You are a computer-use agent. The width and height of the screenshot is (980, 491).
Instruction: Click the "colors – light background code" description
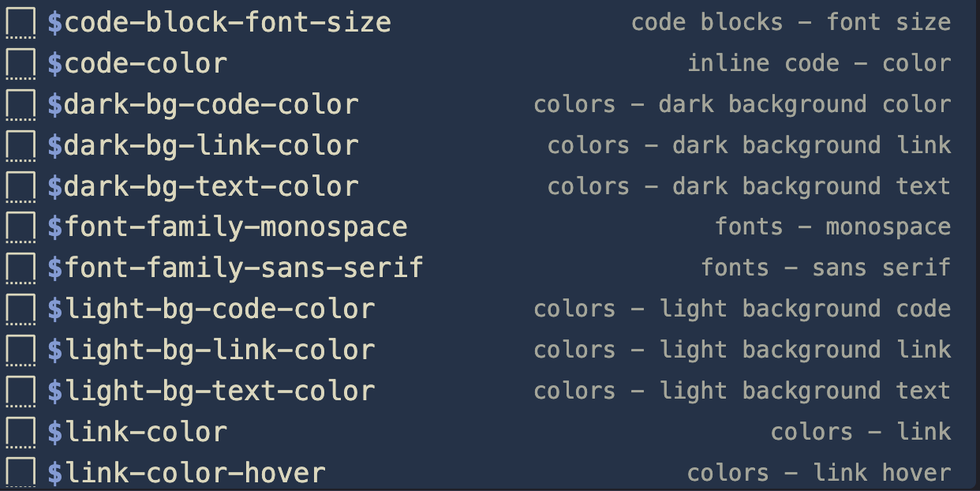click(x=742, y=309)
